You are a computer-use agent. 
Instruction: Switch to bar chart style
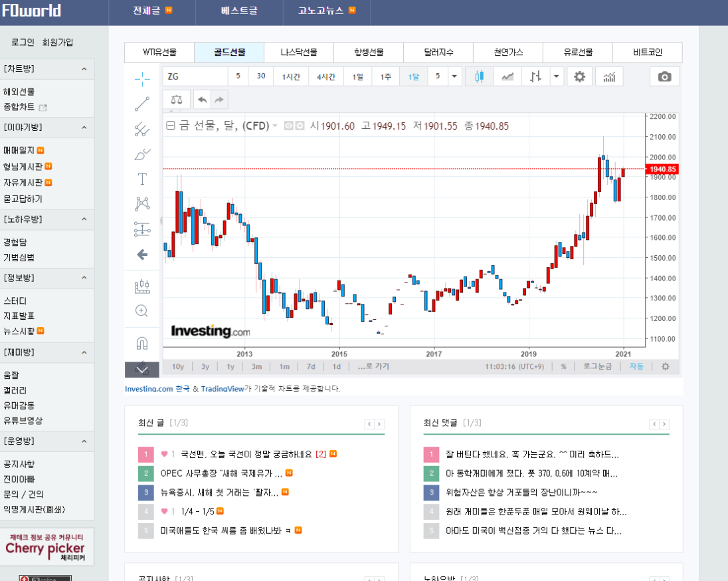point(535,76)
